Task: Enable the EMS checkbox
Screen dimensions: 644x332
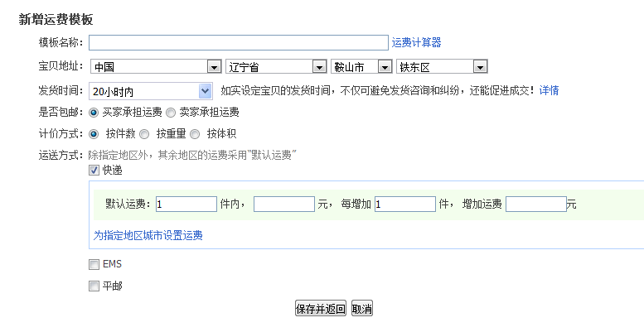Action: (x=94, y=264)
